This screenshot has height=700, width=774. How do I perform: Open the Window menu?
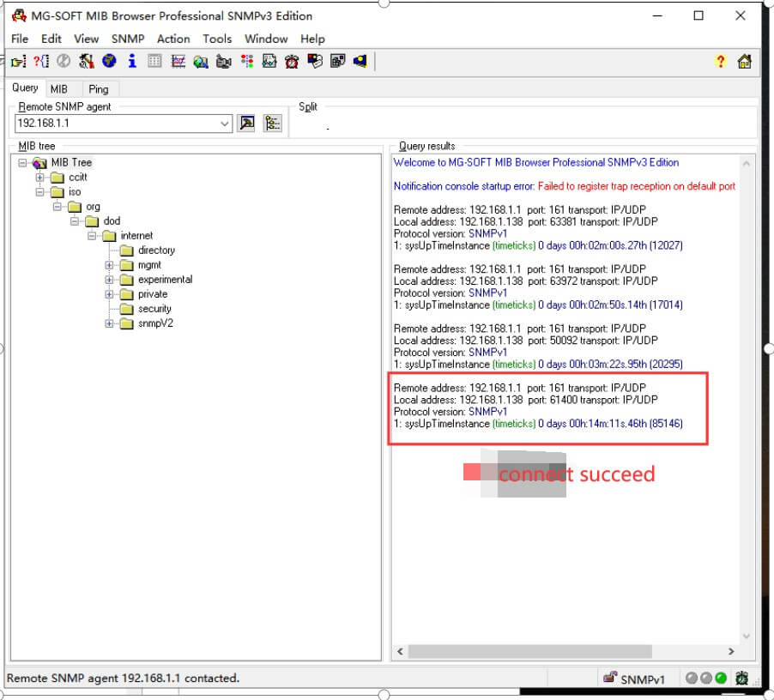(x=266, y=39)
